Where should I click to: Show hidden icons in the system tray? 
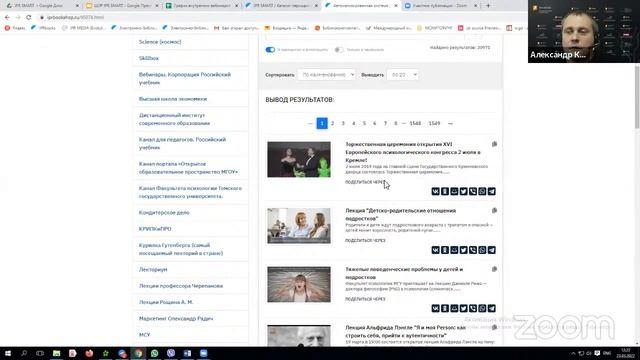pos(573,353)
